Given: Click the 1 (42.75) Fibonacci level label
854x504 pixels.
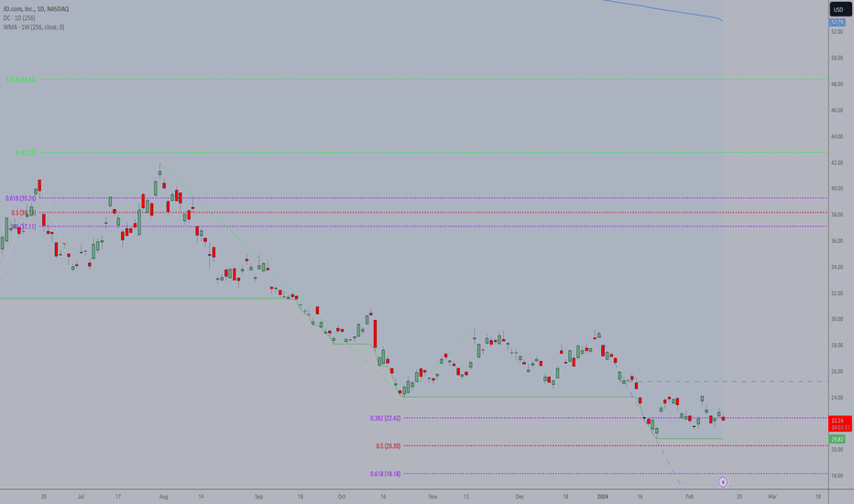Looking at the screenshot, I should (26, 153).
